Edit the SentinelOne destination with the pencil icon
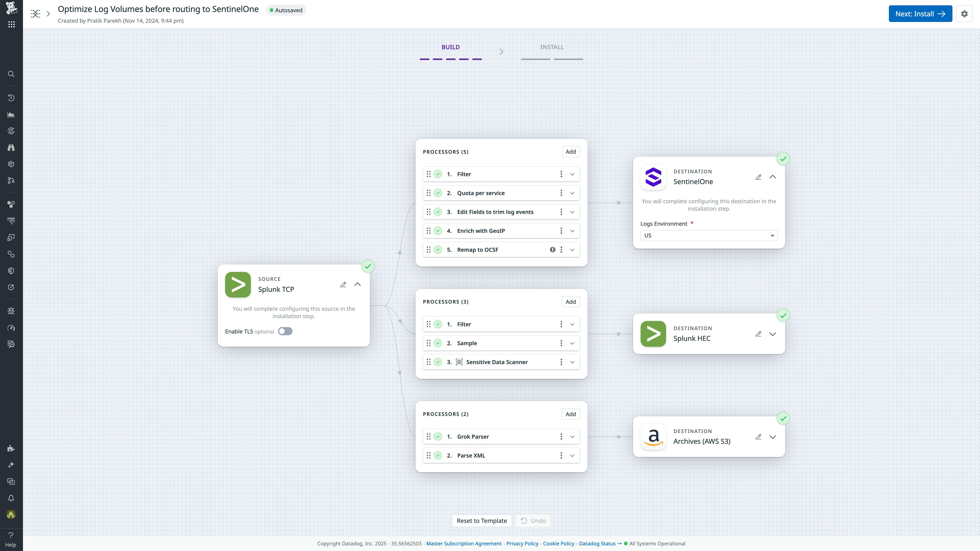The height and width of the screenshot is (551, 980). pos(758,177)
